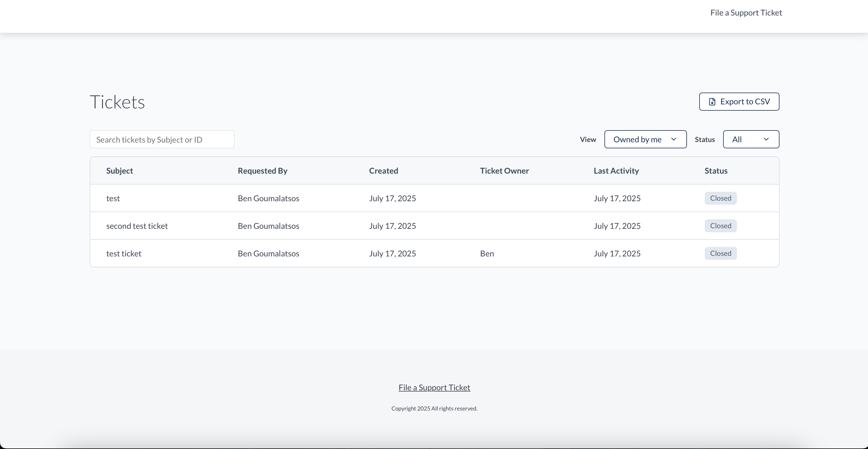Viewport: 868px width, 449px height.
Task: Click the Ticket Owner column header
Action: coord(504,170)
